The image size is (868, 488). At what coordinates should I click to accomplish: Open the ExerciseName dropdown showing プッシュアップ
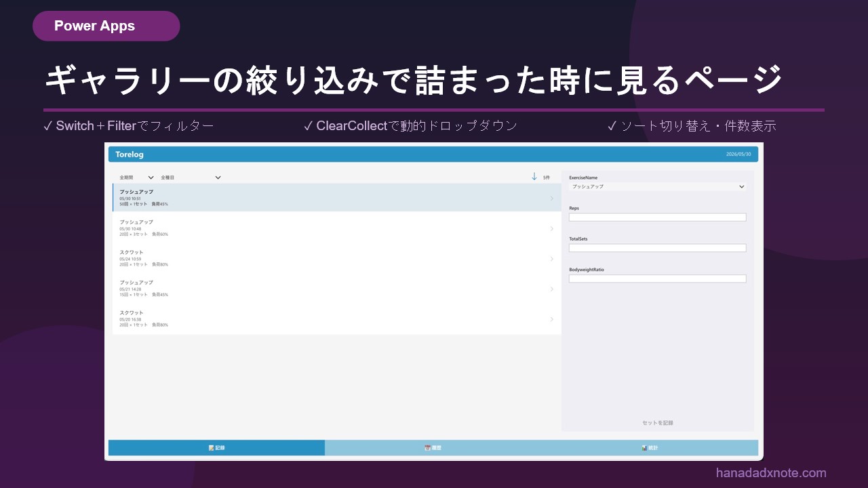(658, 186)
